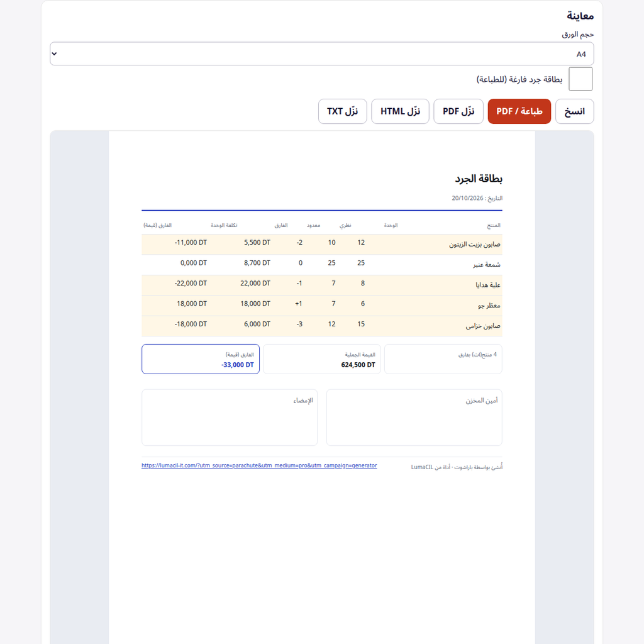This screenshot has height=644, width=644.
Task: Click unit cost 6,000 DT cell
Action: [257, 324]
